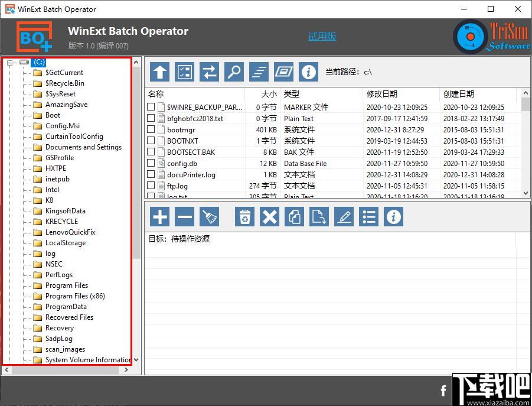Click folder tree scroll right arrow
The height and width of the screenshot is (406, 532).
126,370
